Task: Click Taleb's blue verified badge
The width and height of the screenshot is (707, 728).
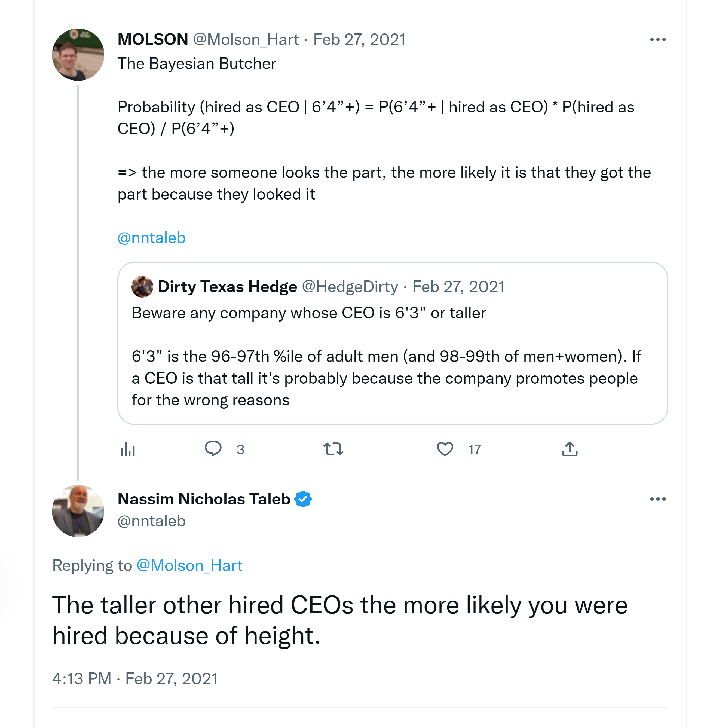Action: (303, 499)
